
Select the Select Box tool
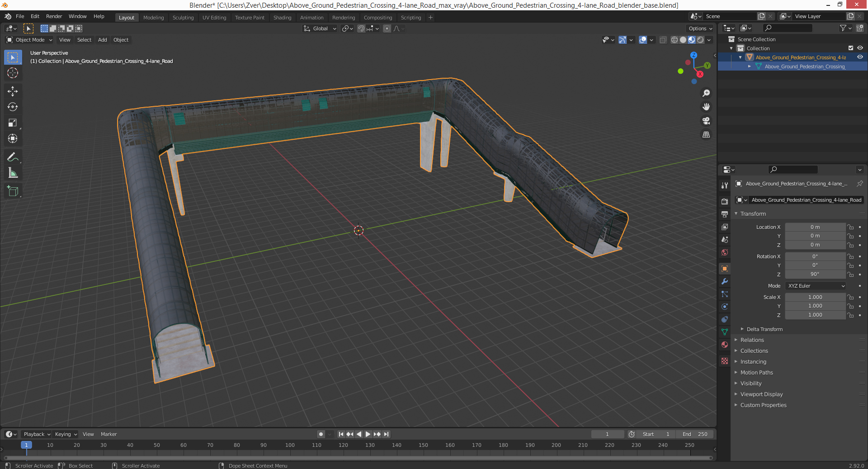point(13,57)
